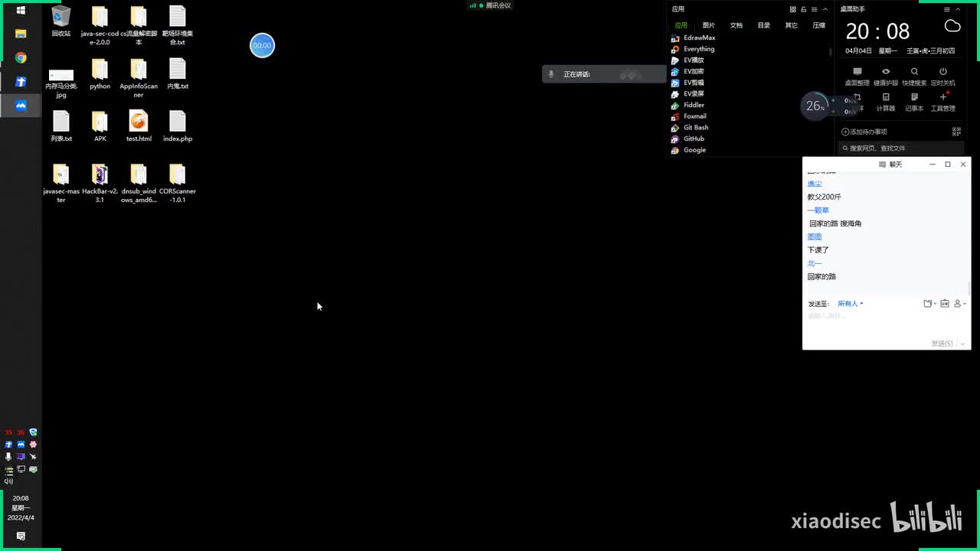The image size is (980, 551).
Task: Open the 应用 panel hamburger menu
Action: click(815, 9)
